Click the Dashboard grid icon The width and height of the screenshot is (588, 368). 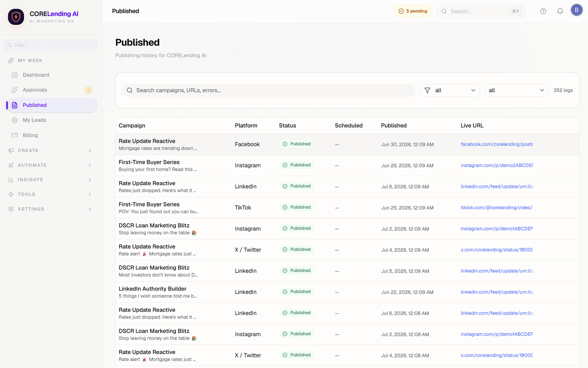(15, 75)
